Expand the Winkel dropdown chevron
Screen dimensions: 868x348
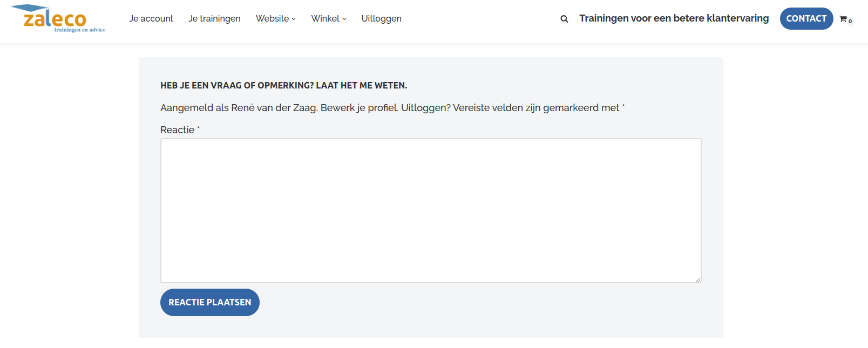click(x=344, y=19)
